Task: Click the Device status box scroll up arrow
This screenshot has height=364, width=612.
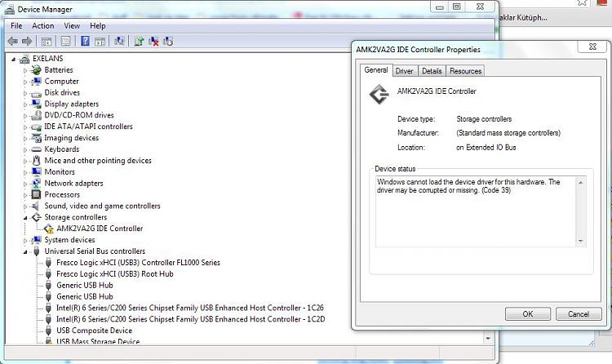Action: [580, 183]
